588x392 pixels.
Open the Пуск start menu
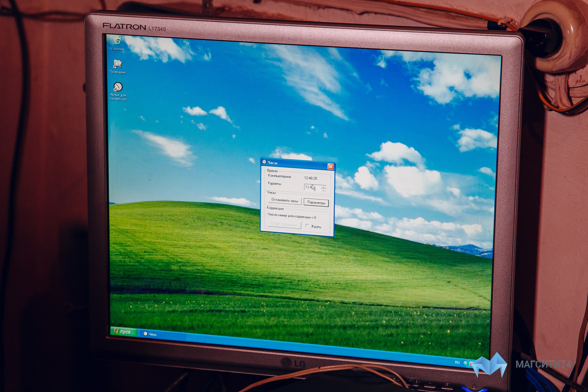click(x=123, y=331)
